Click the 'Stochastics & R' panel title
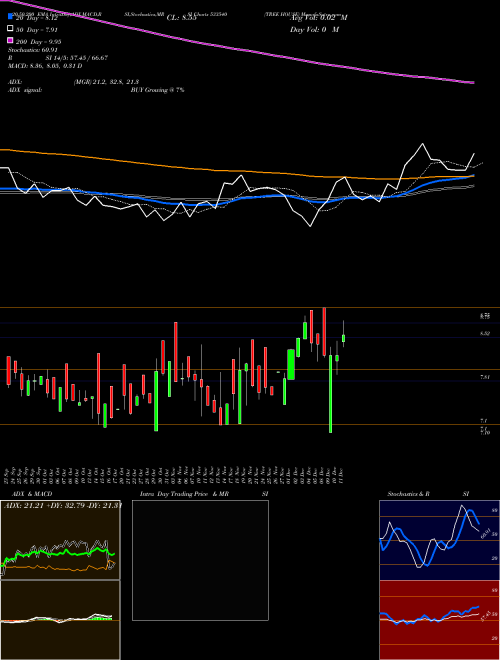 409,494
